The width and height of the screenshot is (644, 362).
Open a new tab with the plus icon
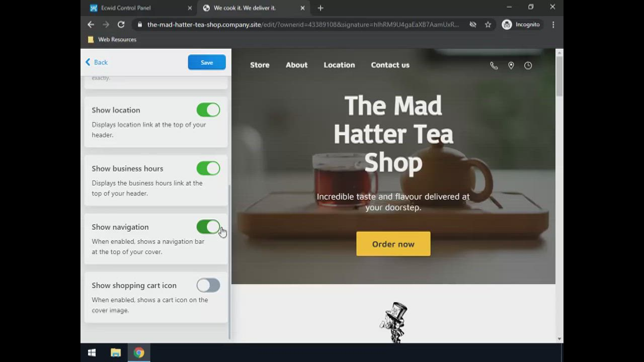[320, 8]
